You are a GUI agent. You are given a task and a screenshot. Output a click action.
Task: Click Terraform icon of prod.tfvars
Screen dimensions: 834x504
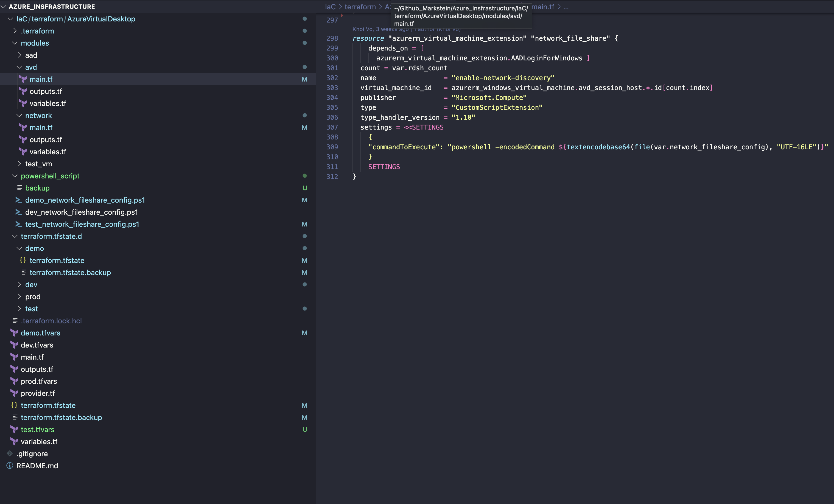coord(14,381)
